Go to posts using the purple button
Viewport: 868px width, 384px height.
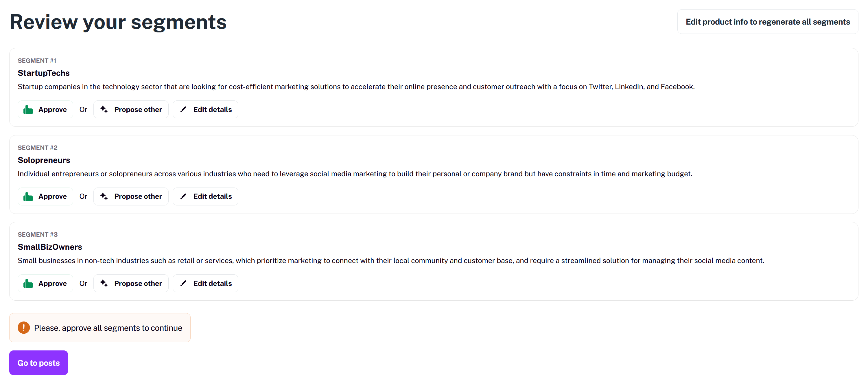[x=38, y=363]
